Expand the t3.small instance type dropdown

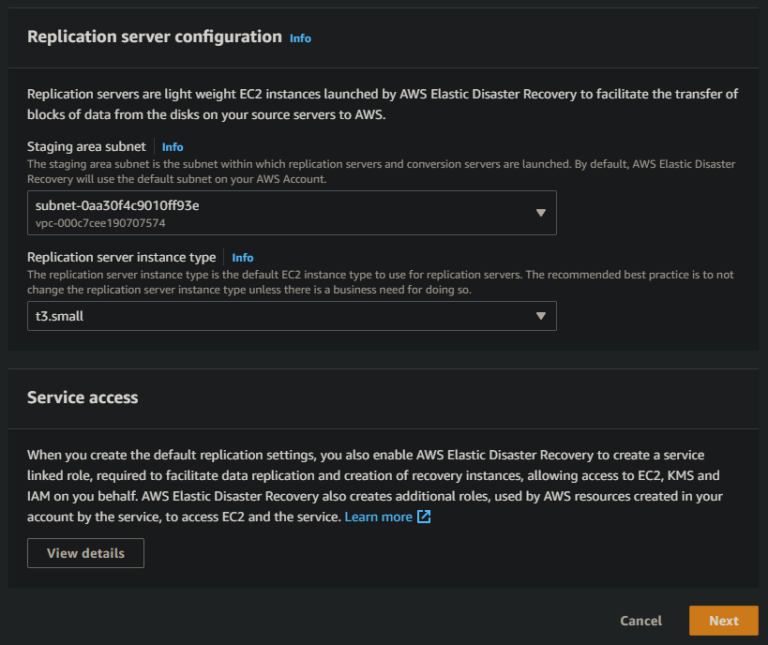280,316
